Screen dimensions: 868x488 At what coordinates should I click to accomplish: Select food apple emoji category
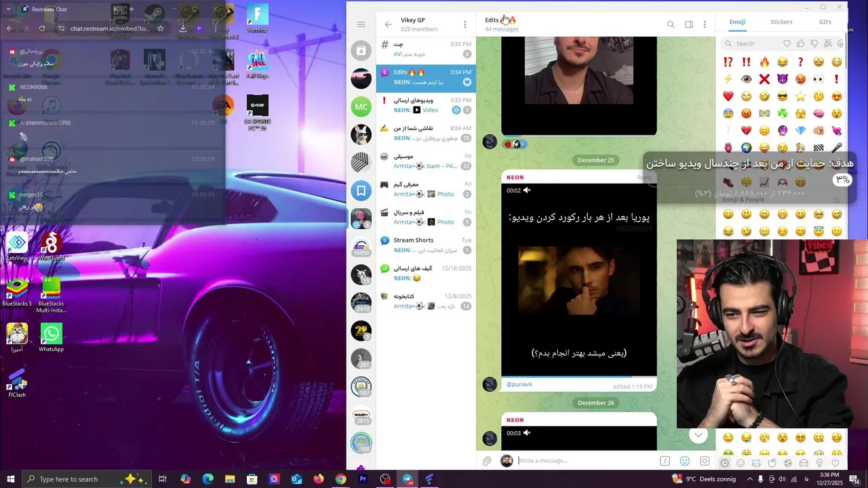[x=772, y=464]
